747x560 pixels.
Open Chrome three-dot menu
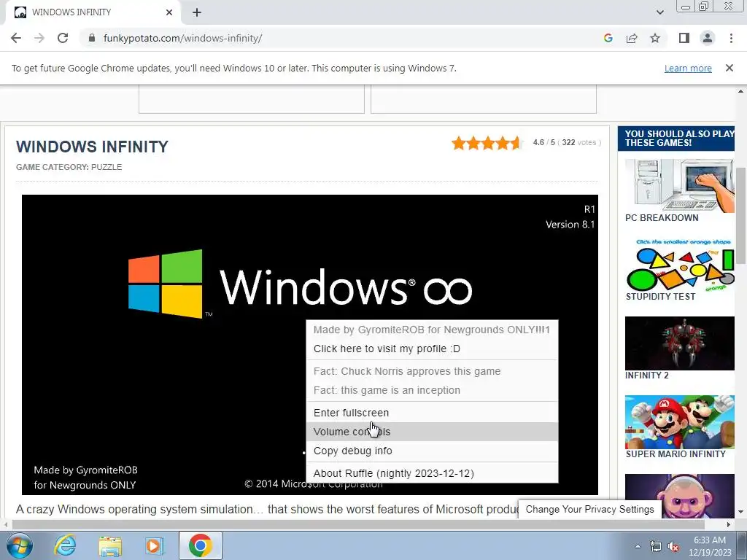click(731, 38)
